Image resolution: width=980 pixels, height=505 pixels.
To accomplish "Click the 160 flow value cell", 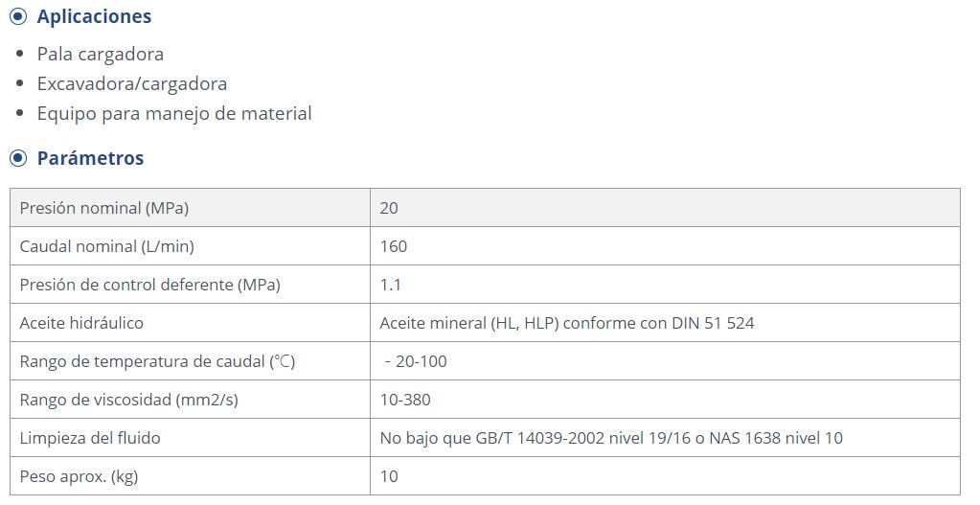I will coord(665,245).
